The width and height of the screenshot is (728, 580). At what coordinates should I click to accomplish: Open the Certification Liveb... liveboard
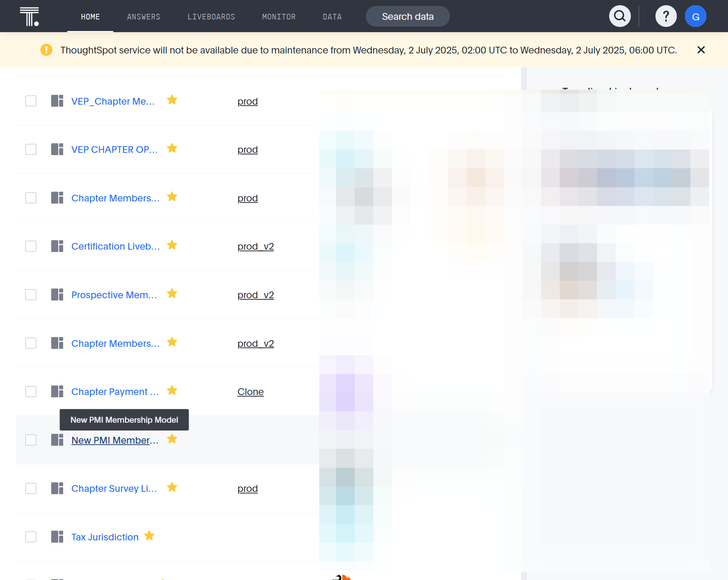tap(115, 246)
